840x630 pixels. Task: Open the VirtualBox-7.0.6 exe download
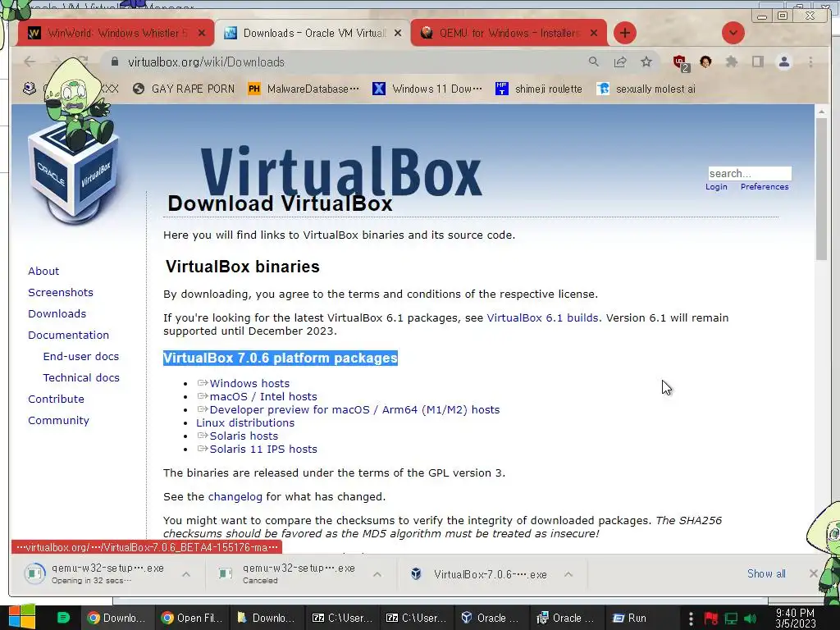pos(479,574)
